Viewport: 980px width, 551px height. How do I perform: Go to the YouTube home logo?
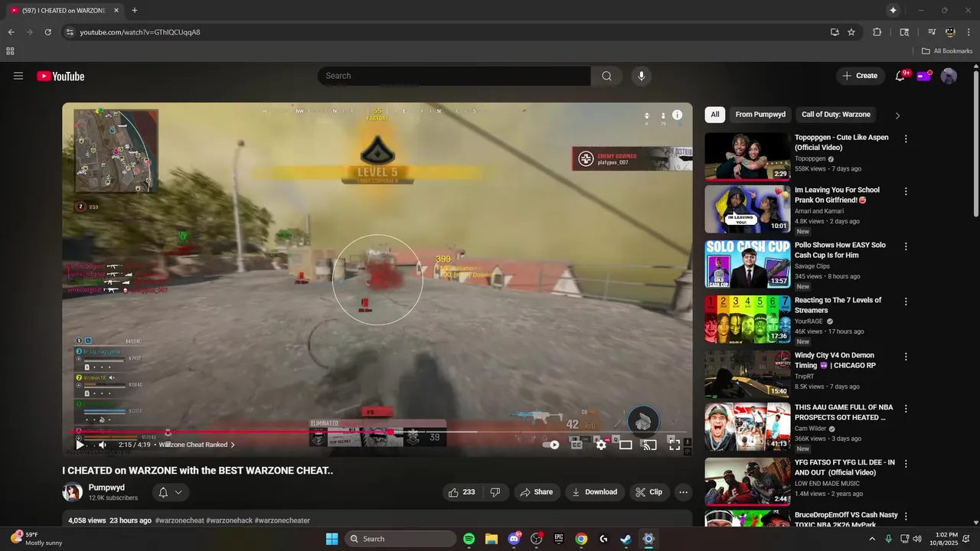point(60,76)
